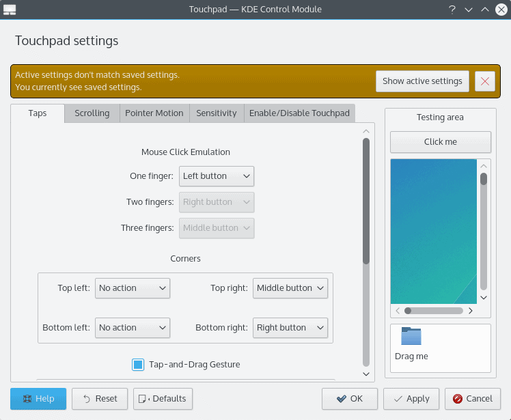Expand the Bottom left corner dropdown
Viewport: 511px width, 420px height.
tap(132, 328)
